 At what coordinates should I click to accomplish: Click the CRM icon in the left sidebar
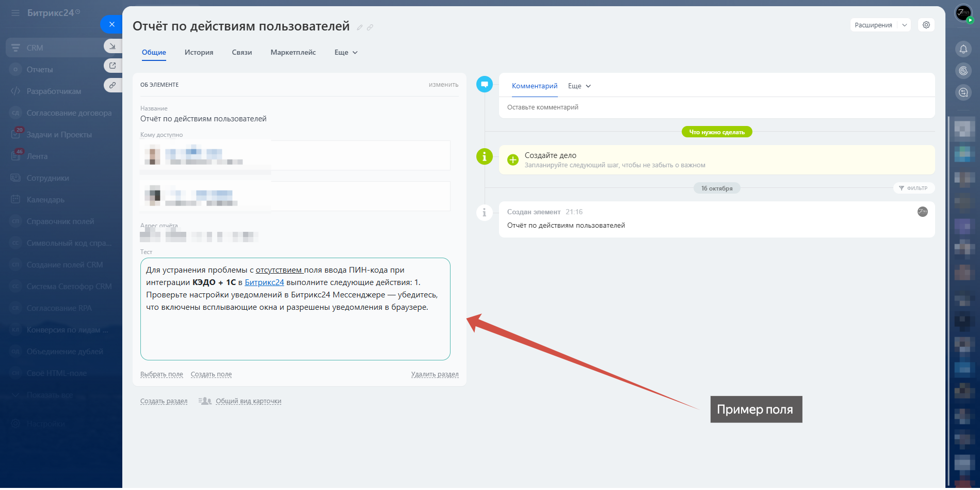point(15,48)
